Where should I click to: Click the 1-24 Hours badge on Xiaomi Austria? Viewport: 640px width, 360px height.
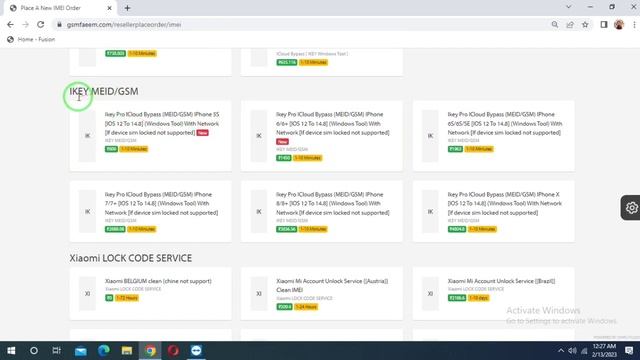(x=306, y=307)
